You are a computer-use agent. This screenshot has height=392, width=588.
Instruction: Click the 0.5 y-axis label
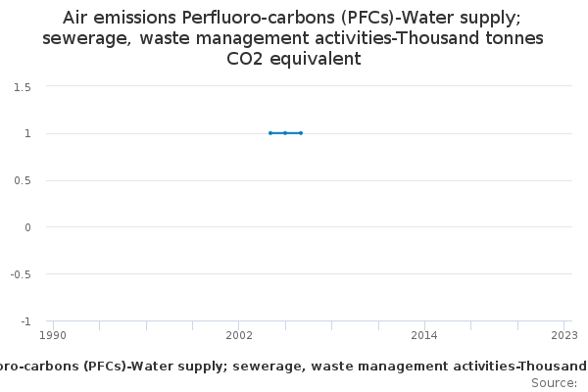(x=23, y=180)
